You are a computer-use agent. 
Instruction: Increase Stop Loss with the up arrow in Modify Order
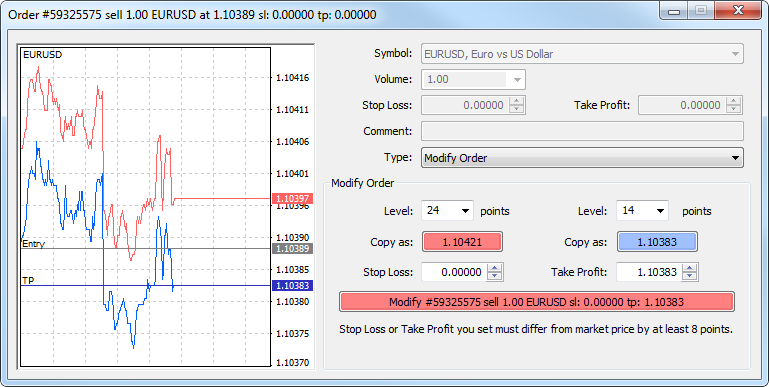[x=495, y=268]
